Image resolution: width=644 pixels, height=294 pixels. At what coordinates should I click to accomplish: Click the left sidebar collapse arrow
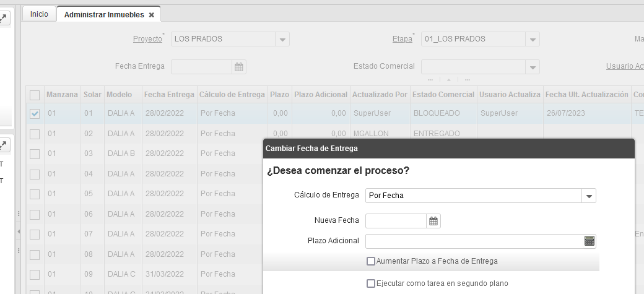click(x=18, y=232)
